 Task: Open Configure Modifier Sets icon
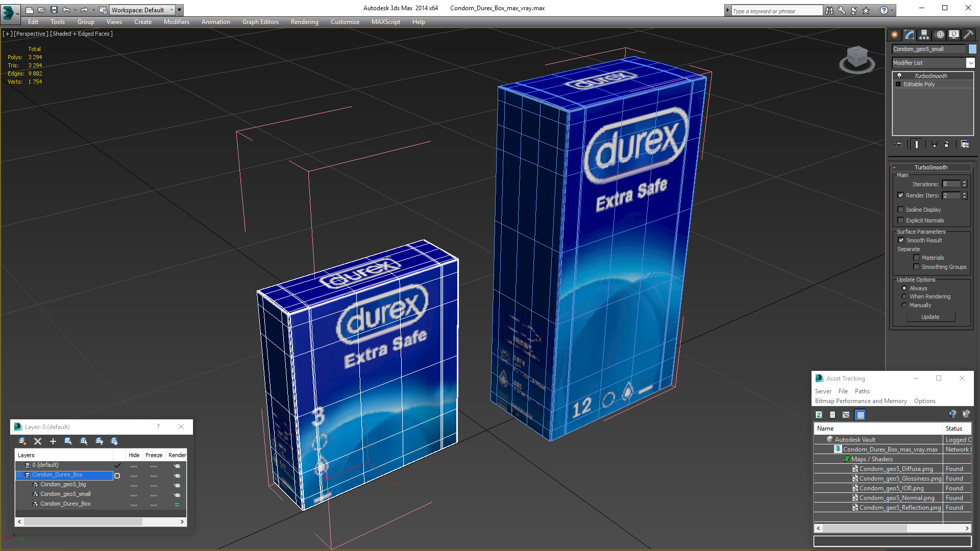coord(965,144)
